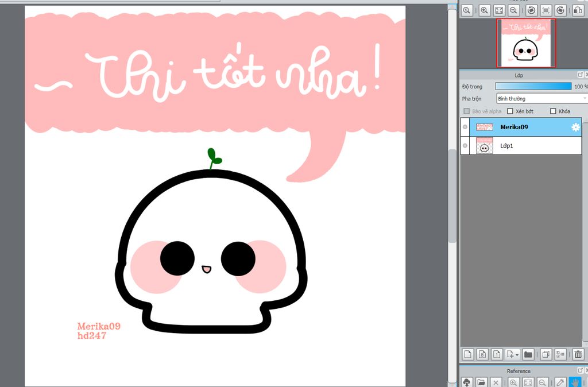The height and width of the screenshot is (387, 588).
Task: Select the Reference eyedropper tool
Action: coord(560,382)
